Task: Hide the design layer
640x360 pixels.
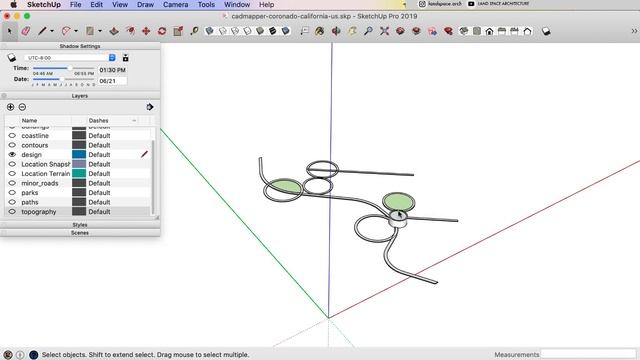Action: tap(12, 155)
